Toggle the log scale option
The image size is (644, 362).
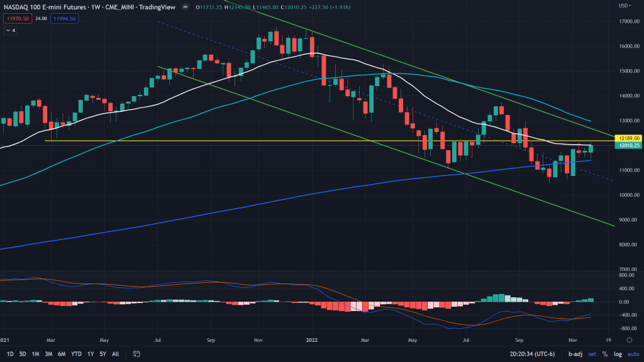point(618,354)
